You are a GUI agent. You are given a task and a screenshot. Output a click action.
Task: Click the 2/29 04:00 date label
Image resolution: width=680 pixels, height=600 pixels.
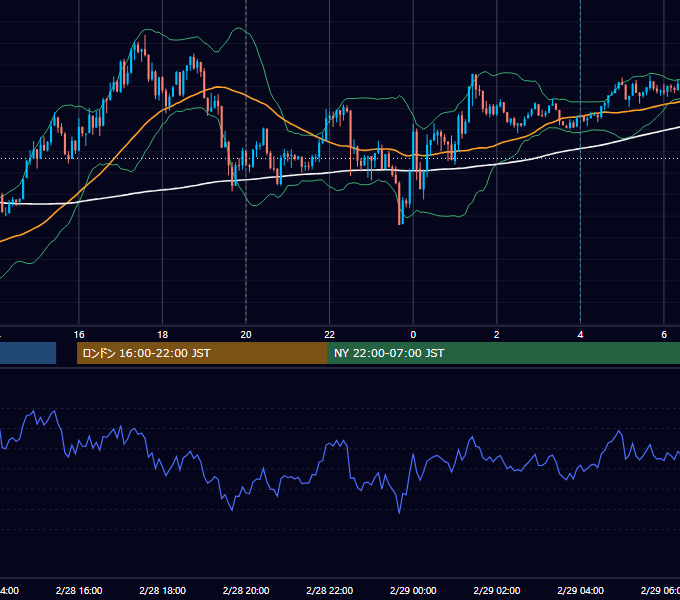click(x=580, y=590)
